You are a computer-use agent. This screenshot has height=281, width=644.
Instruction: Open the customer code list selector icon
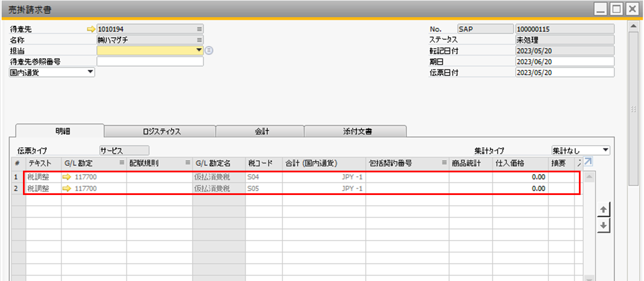[199, 29]
